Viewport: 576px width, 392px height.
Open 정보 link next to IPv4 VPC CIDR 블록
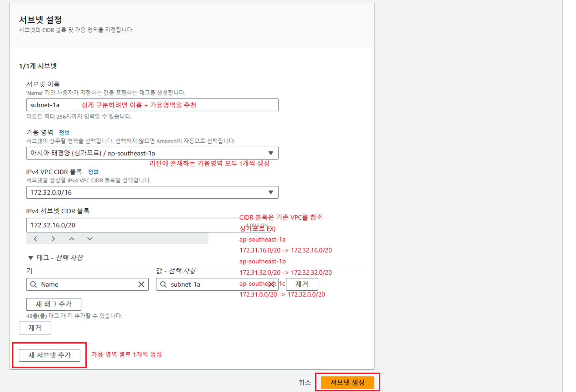pos(93,172)
